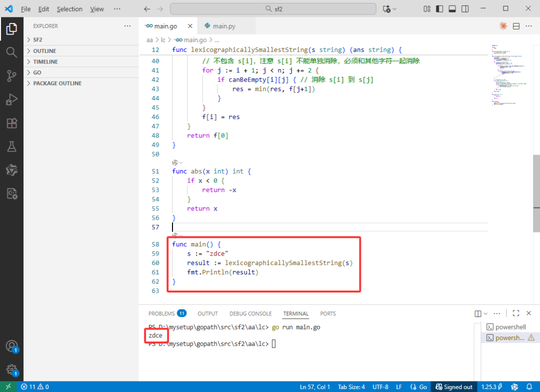This screenshot has width=540, height=392.
Task: Open the Search view in activity bar
Action: pos(11,52)
